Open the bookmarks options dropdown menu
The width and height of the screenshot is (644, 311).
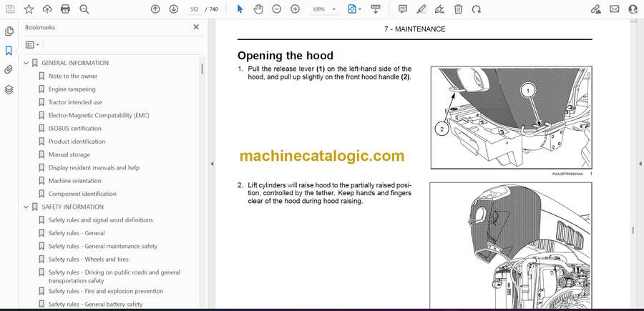(x=33, y=44)
